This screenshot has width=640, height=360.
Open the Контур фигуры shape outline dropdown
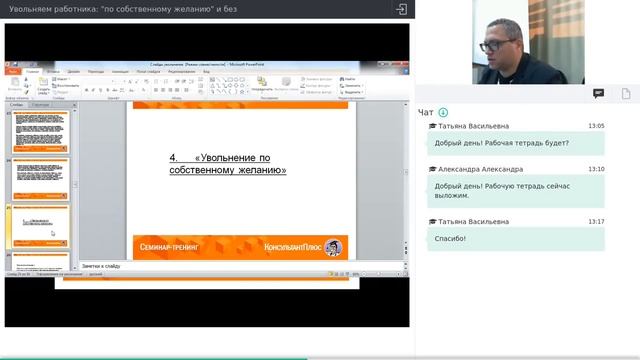click(316, 86)
